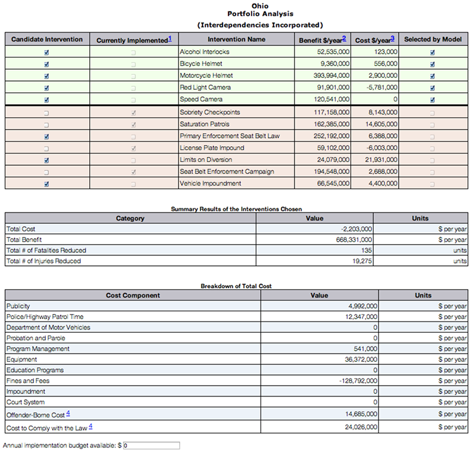Screen dimensions: 476x453
Task: Open footnote 4 beside Offender-Borne Cost
Action: pos(68,413)
